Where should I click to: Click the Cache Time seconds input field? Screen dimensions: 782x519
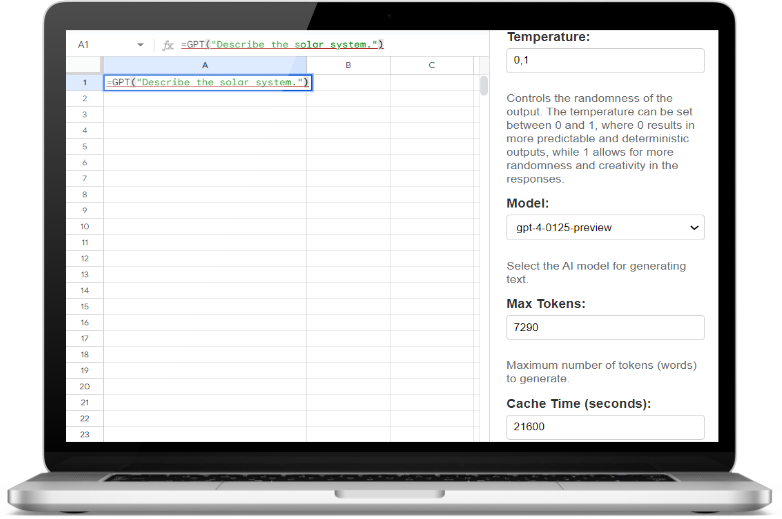605,427
